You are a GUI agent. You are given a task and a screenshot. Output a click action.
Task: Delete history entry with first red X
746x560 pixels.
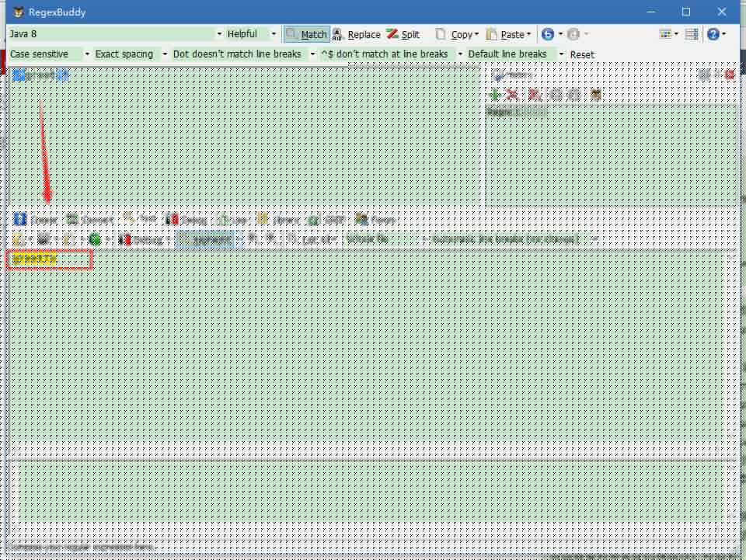[512, 95]
